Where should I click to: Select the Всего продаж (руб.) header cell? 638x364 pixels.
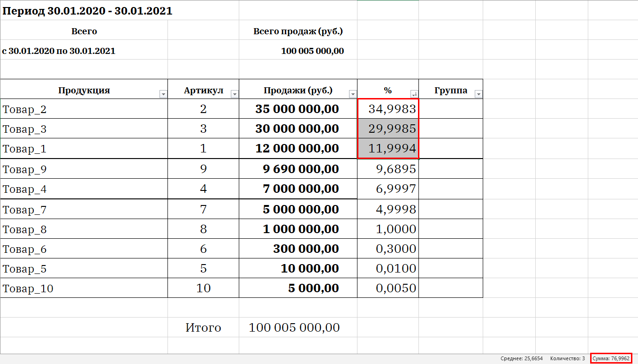click(297, 31)
